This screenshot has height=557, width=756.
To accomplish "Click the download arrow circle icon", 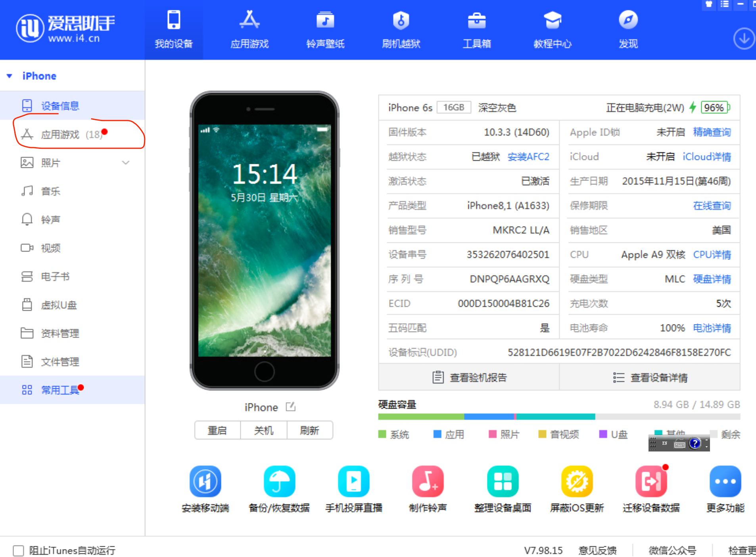I will (x=744, y=38).
